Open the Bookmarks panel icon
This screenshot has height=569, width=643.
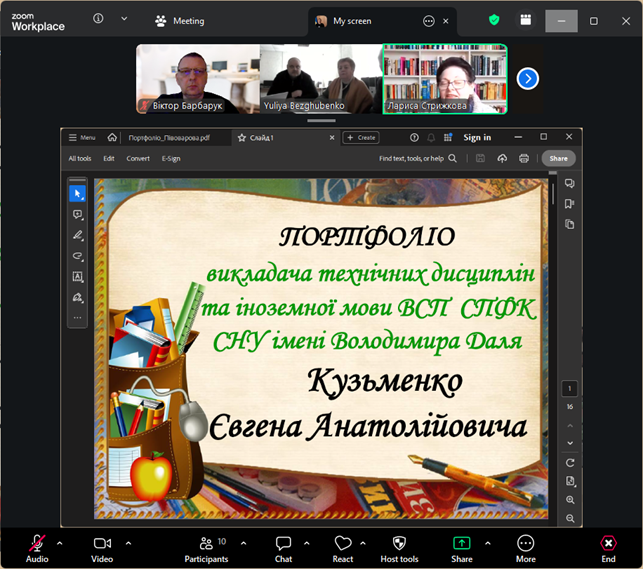pos(570,204)
